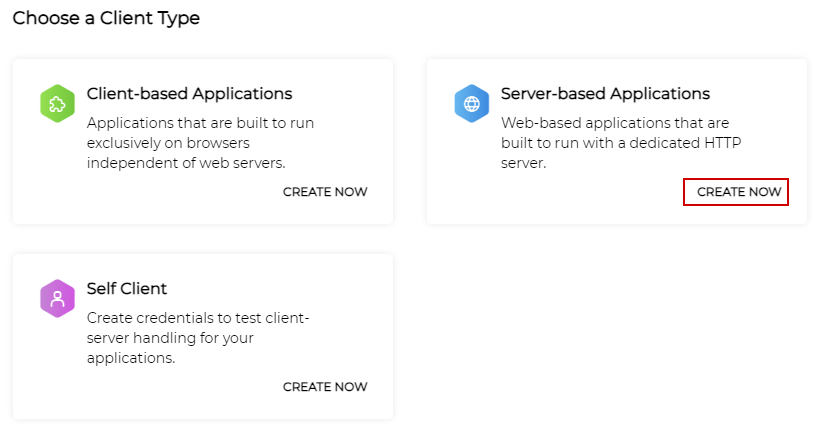Viewport: 824px width, 432px height.
Task: Click the green puzzle Client-based Applications icon
Action: click(57, 104)
